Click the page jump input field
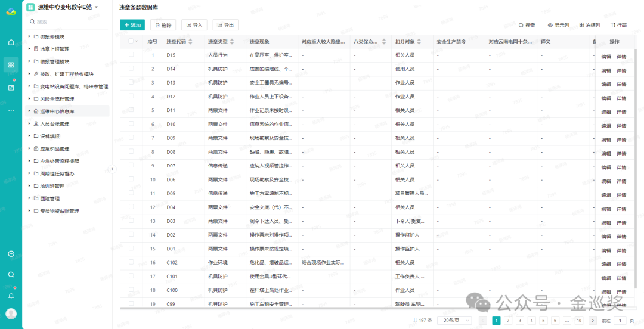Viewport: 644px width, 329px height. coord(620,321)
